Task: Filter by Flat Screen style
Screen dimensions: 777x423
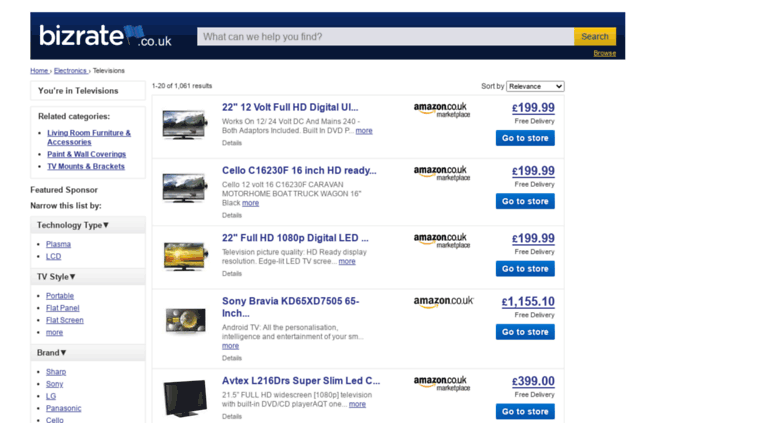Action: point(65,320)
